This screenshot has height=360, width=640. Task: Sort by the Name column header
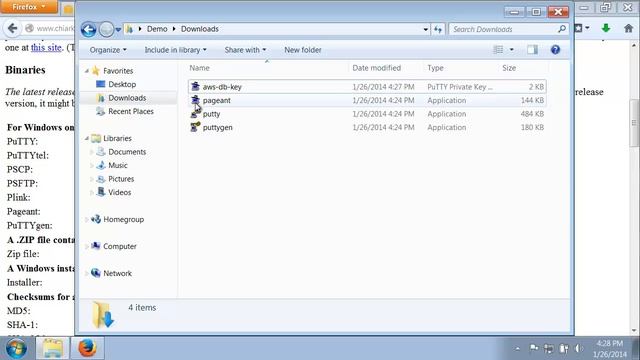click(x=199, y=68)
